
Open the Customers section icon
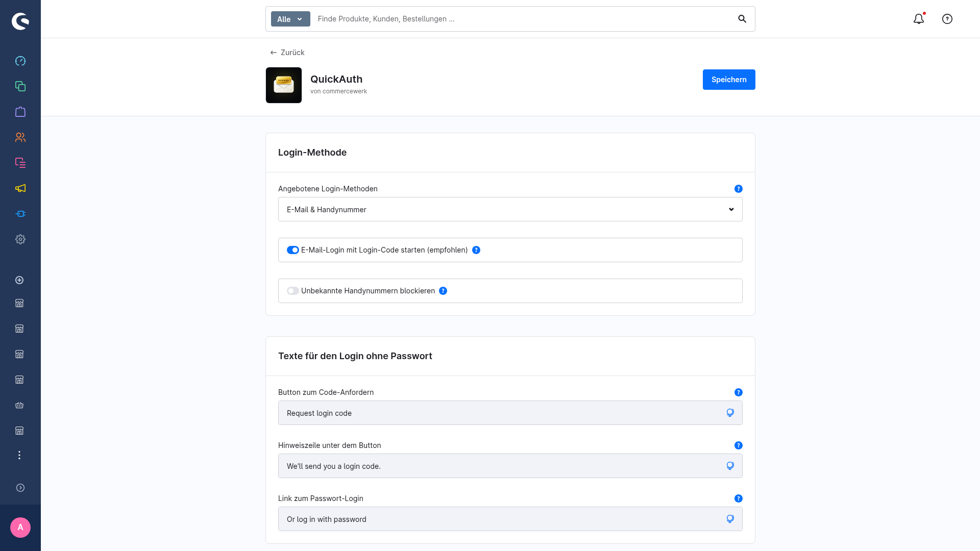(20, 137)
